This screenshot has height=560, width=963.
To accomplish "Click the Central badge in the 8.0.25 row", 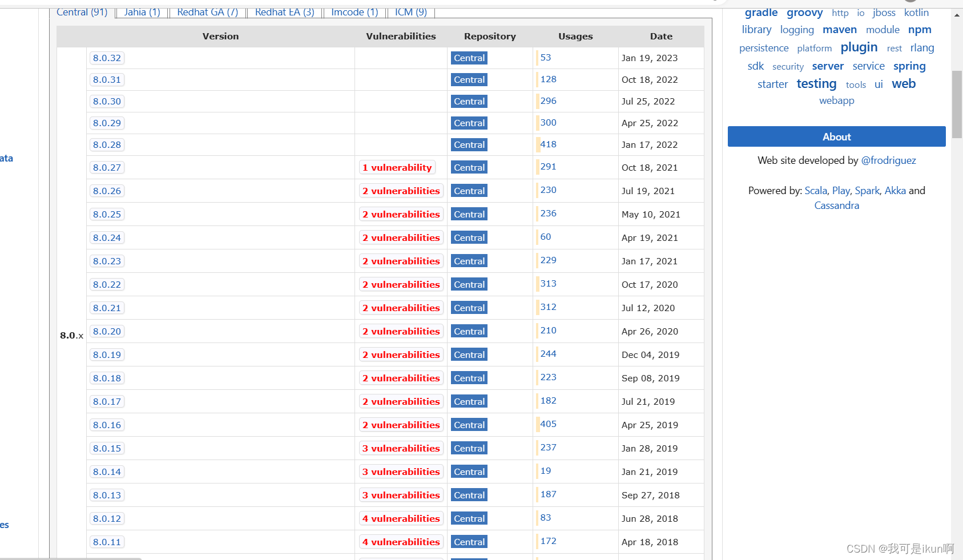I will (x=469, y=214).
